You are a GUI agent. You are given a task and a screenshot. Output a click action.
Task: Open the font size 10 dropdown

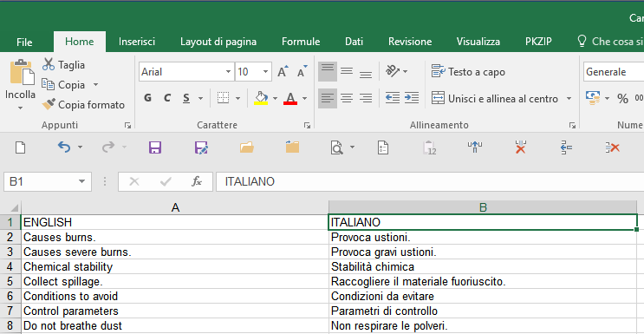265,72
